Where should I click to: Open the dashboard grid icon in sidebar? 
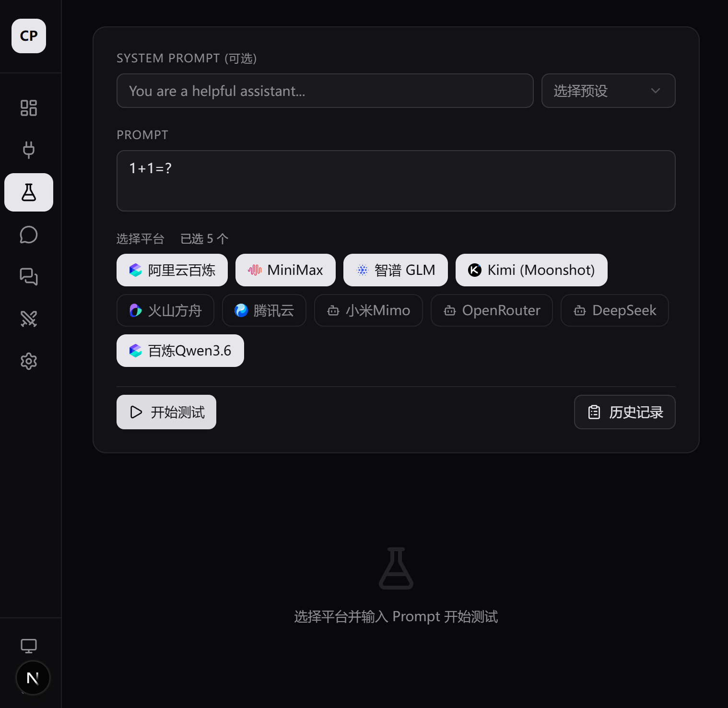(29, 108)
